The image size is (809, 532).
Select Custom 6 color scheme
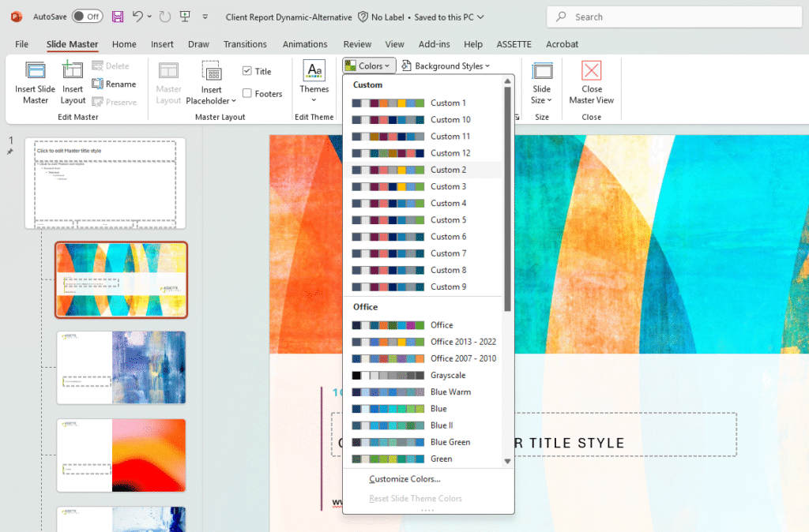423,237
